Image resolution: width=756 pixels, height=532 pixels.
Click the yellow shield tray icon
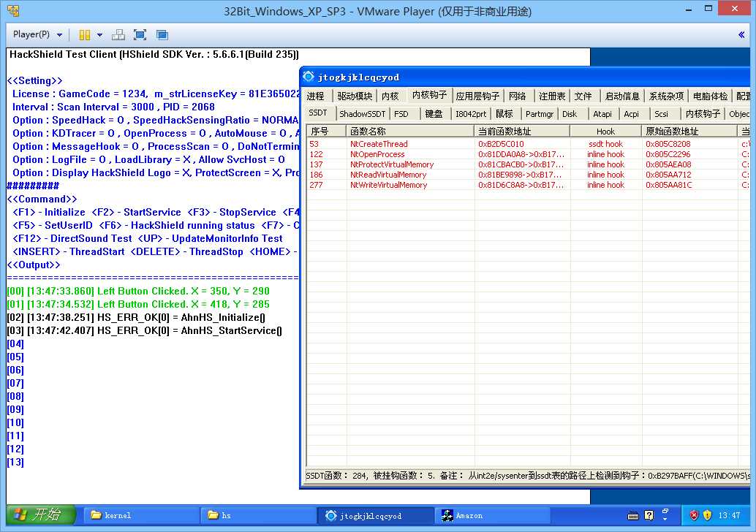707,515
